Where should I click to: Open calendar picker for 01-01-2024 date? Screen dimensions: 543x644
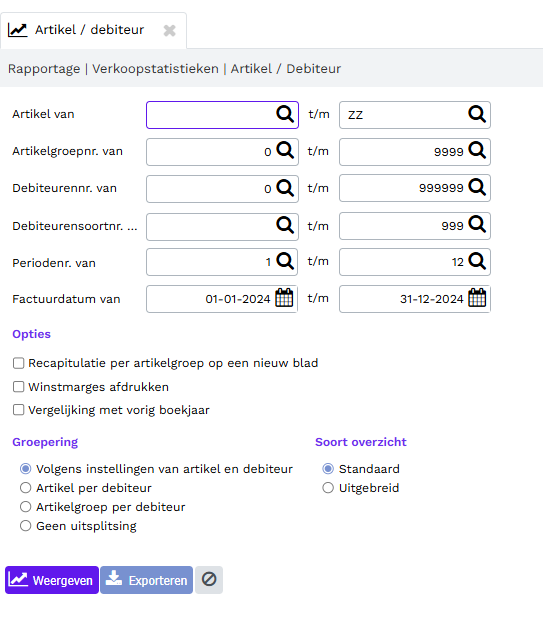pyautogui.click(x=284, y=298)
